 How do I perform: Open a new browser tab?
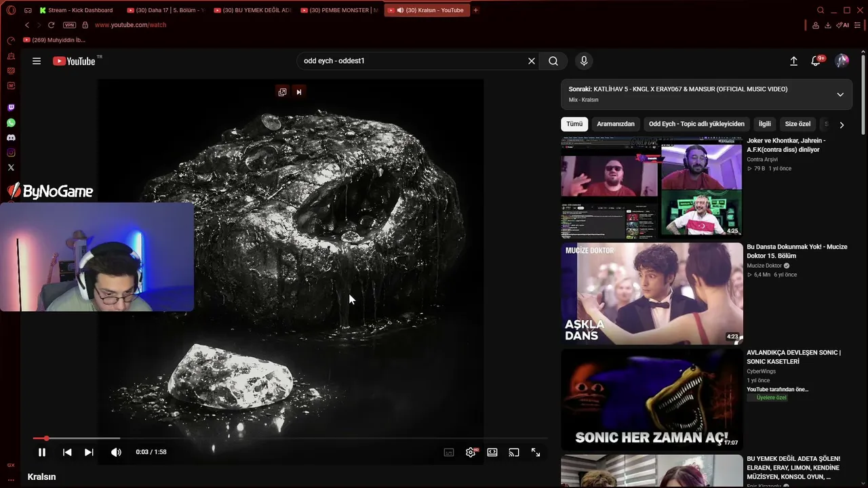tap(475, 10)
